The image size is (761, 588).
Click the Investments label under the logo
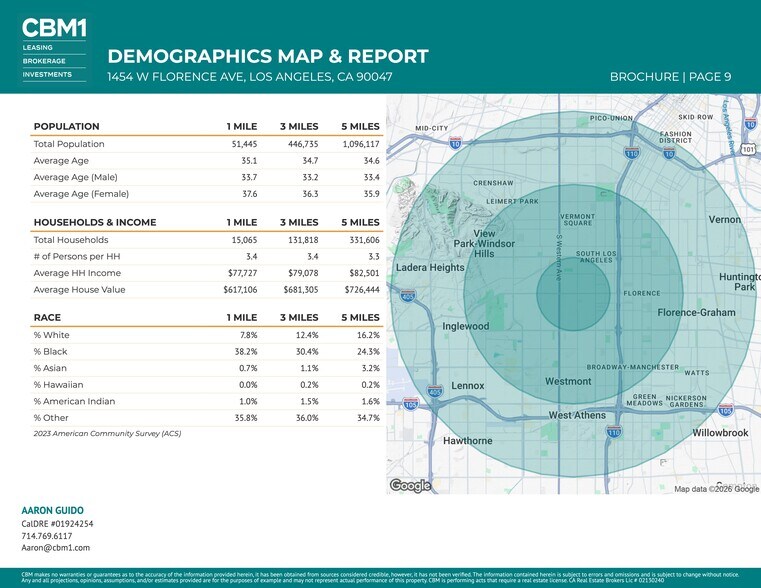47,74
